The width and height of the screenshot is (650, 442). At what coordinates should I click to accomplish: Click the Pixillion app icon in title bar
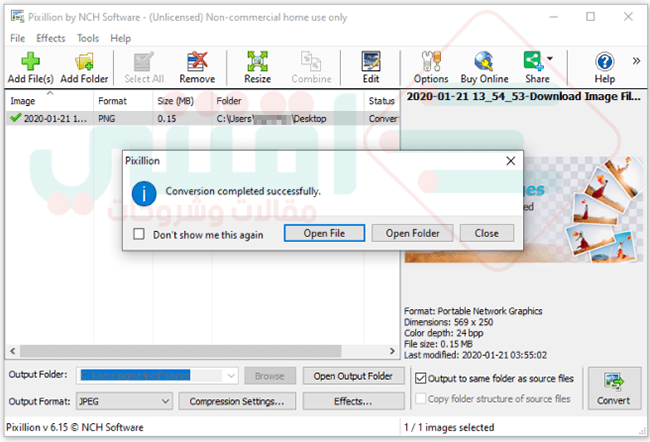[17, 17]
